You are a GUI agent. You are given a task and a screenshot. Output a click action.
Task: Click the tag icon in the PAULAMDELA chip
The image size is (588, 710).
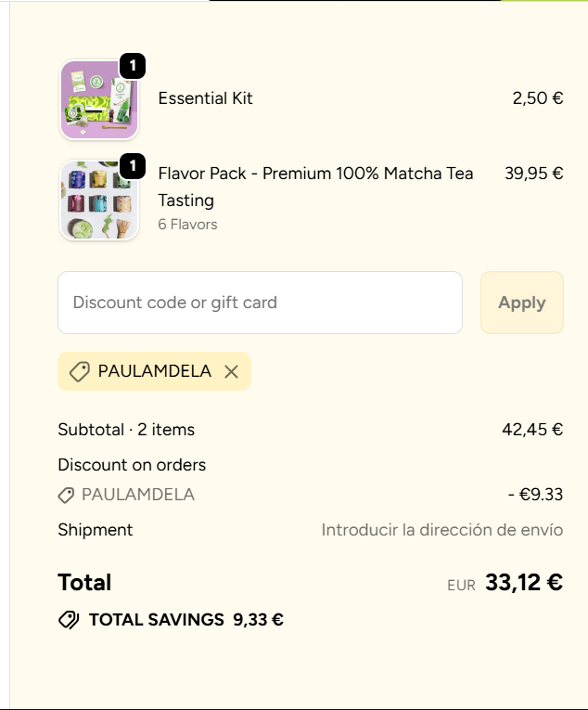[80, 371]
